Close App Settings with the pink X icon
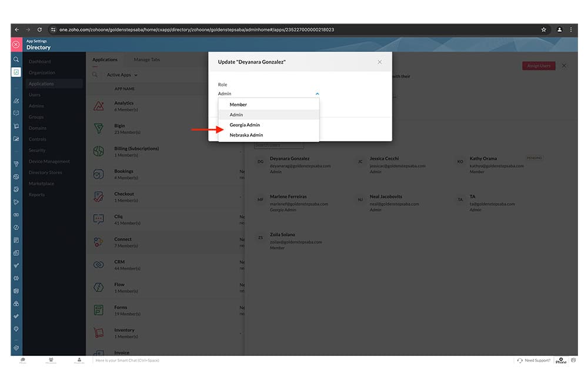Image resolution: width=588 pixels, height=387 pixels. tap(16, 45)
